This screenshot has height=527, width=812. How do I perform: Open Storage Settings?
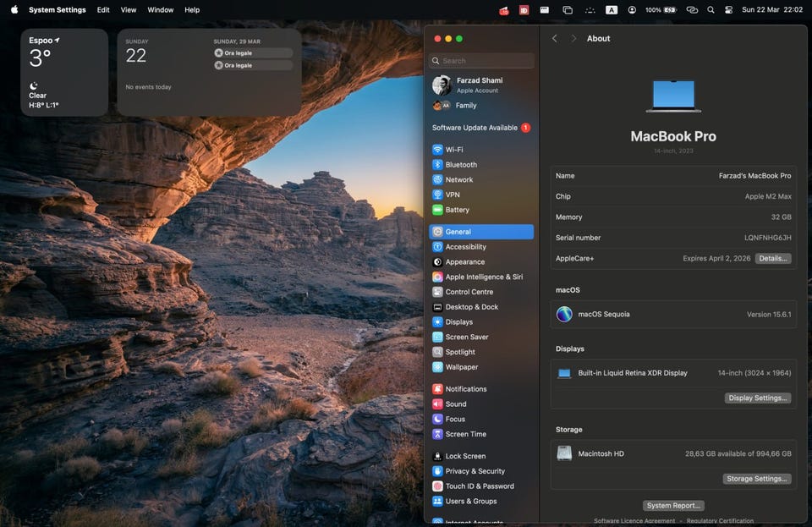(x=757, y=479)
